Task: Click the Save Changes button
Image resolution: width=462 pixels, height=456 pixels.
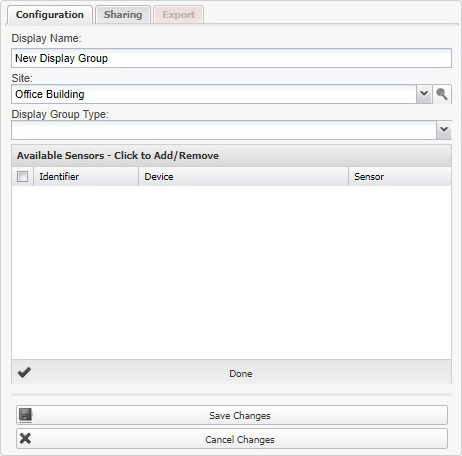Action: click(232, 415)
